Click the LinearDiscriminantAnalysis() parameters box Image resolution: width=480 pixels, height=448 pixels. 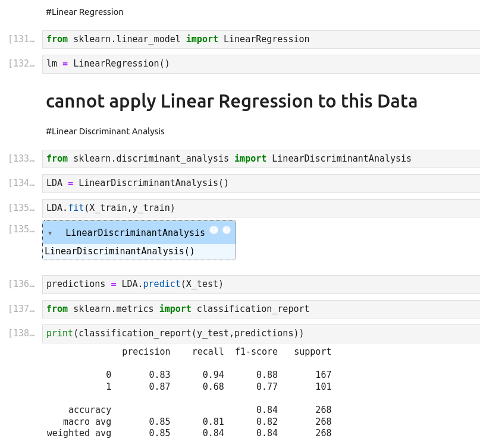tap(120, 251)
